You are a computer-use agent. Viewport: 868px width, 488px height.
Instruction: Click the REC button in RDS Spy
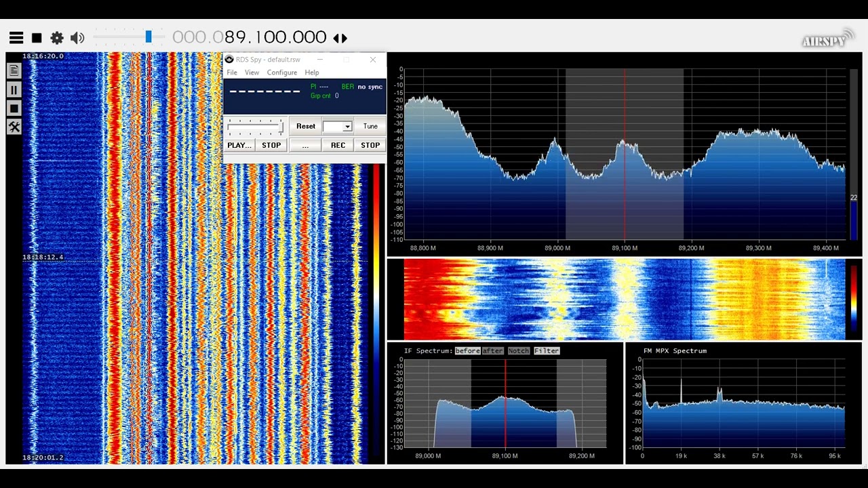pos(338,145)
